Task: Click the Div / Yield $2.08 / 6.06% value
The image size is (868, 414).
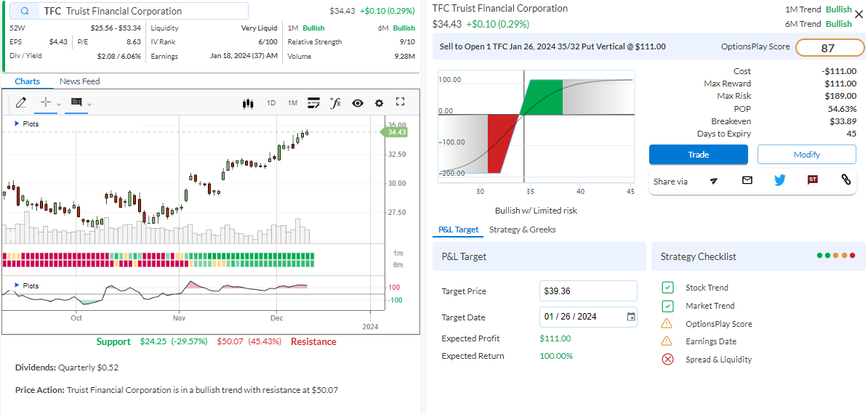Action: (x=119, y=56)
